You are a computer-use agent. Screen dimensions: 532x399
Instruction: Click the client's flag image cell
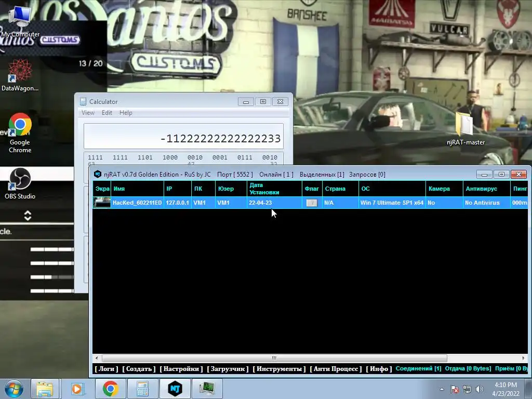(x=312, y=203)
